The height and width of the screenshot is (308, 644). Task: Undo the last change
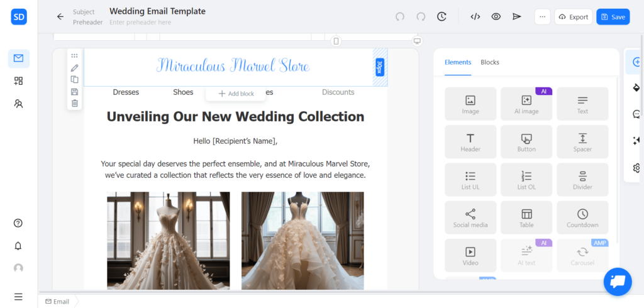pos(400,17)
